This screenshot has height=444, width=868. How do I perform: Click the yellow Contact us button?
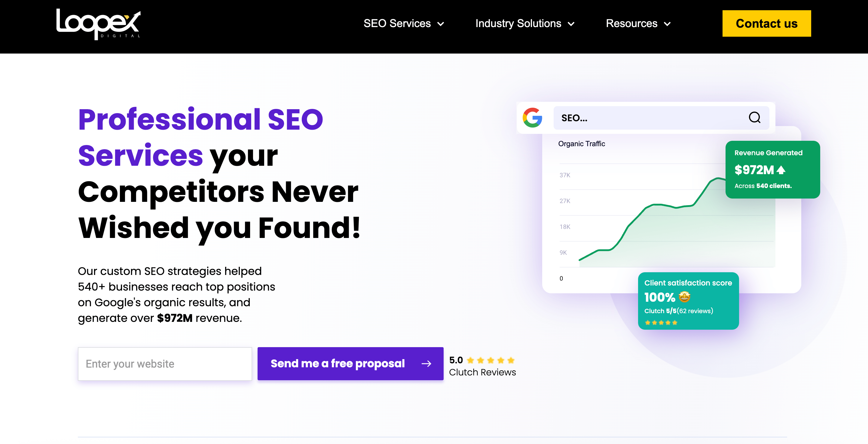766,23
